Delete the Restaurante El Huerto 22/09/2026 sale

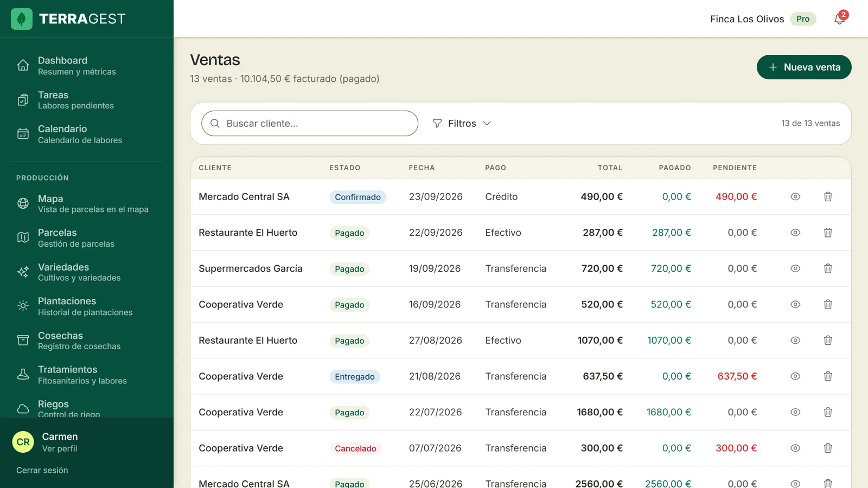(x=828, y=233)
